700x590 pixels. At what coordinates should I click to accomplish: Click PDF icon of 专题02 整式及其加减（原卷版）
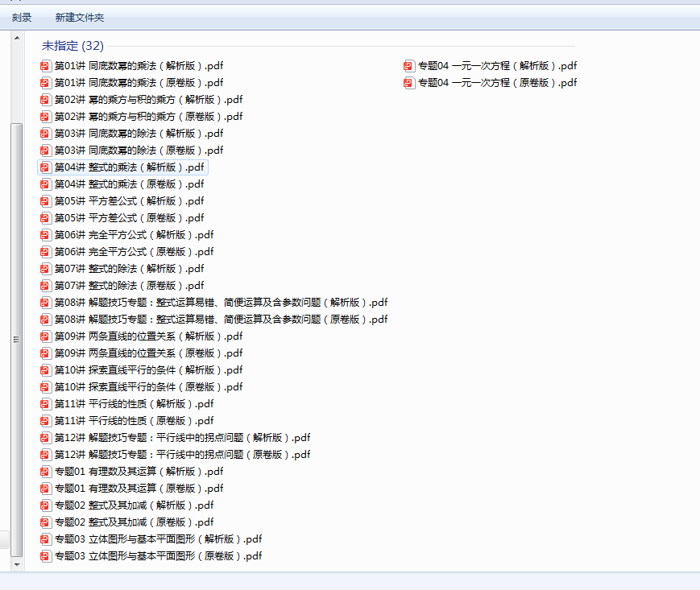pos(46,522)
